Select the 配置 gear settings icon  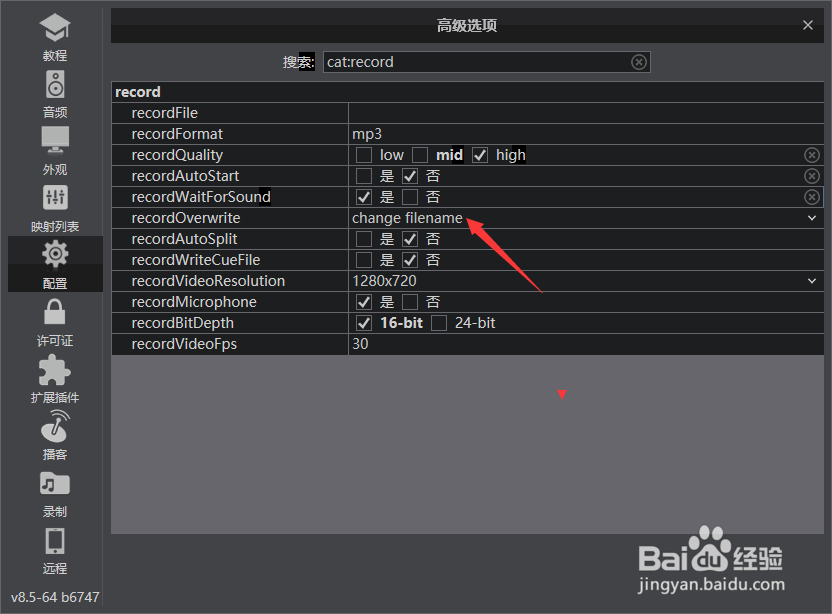[55, 255]
